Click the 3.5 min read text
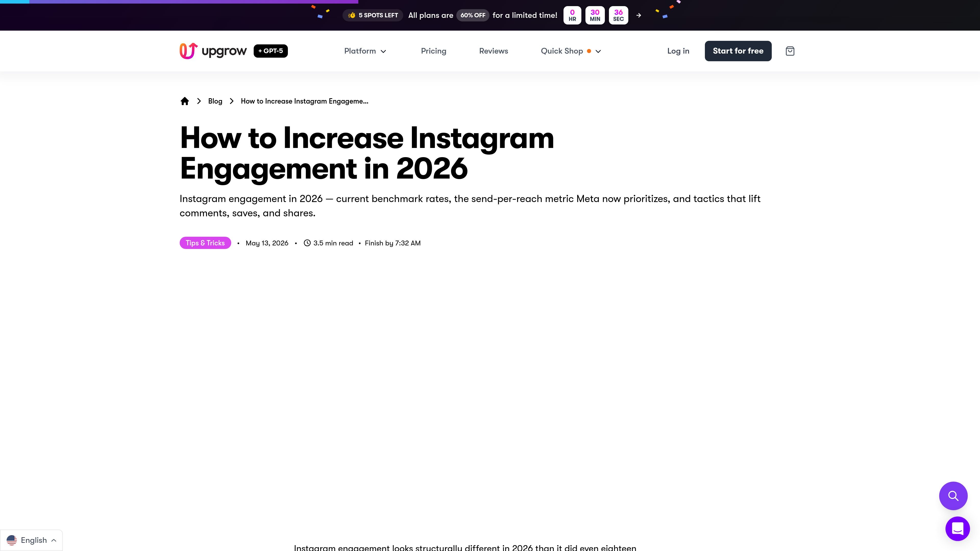 point(333,243)
